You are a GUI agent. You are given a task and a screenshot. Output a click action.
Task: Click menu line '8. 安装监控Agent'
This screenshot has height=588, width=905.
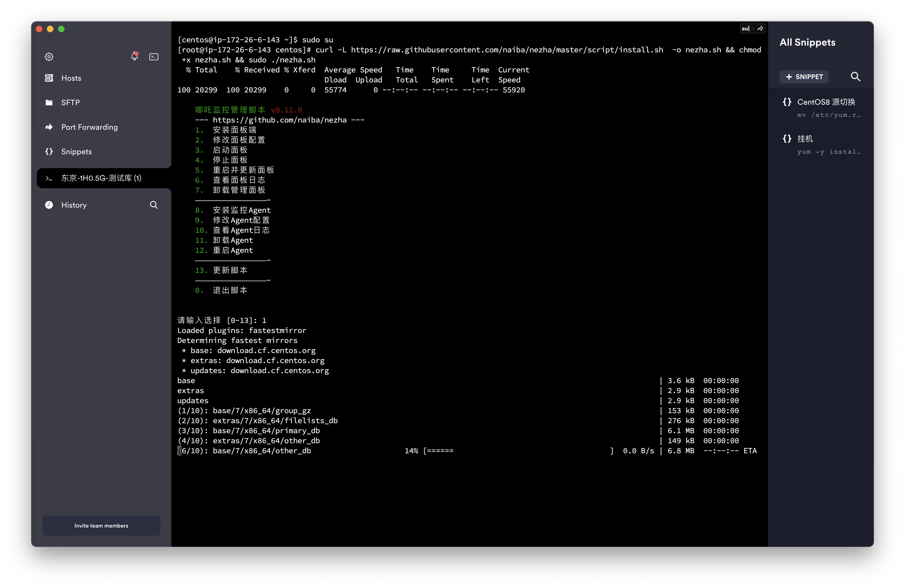click(x=233, y=210)
